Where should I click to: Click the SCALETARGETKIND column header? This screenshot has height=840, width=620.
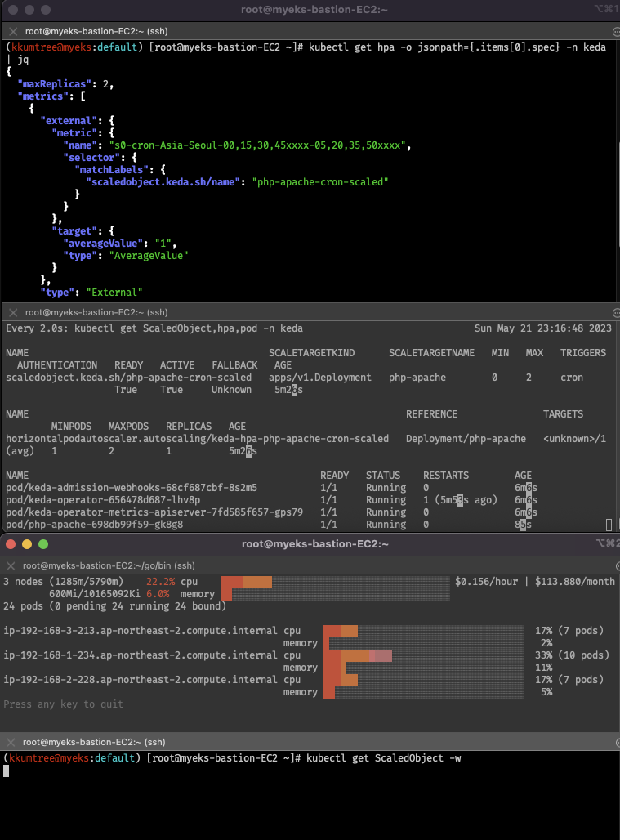click(311, 353)
